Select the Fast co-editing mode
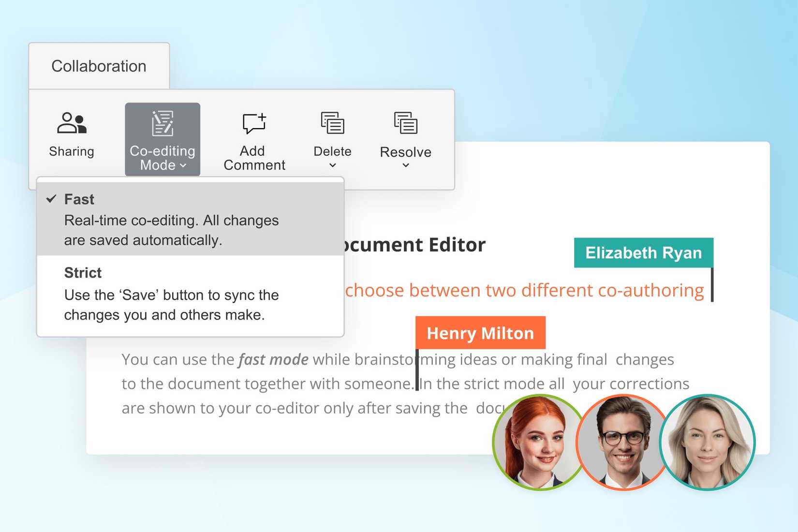The height and width of the screenshot is (532, 798). coord(79,199)
